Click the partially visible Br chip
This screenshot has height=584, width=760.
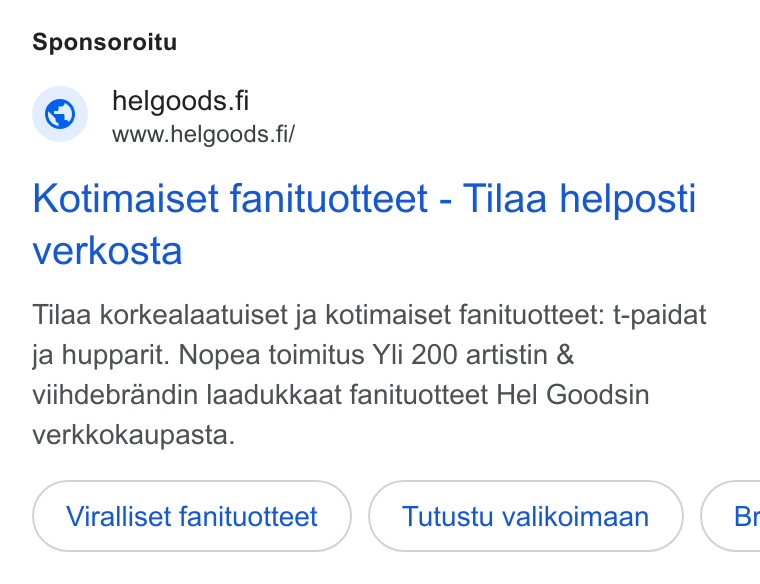pos(731,516)
